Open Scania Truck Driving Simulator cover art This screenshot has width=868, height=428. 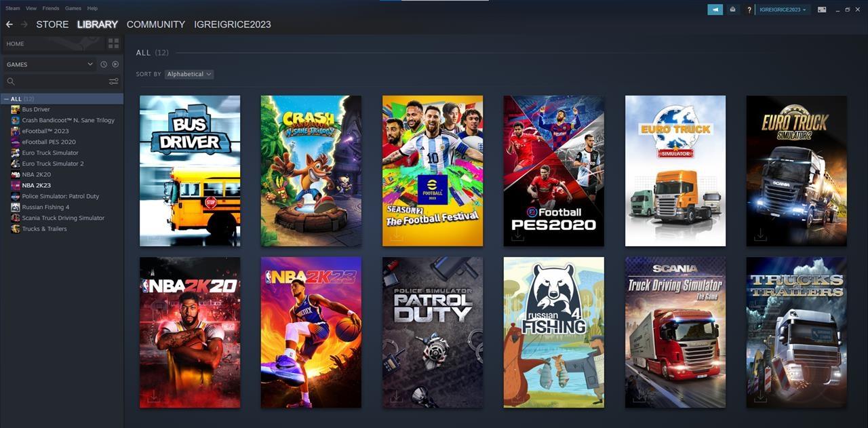click(x=675, y=332)
